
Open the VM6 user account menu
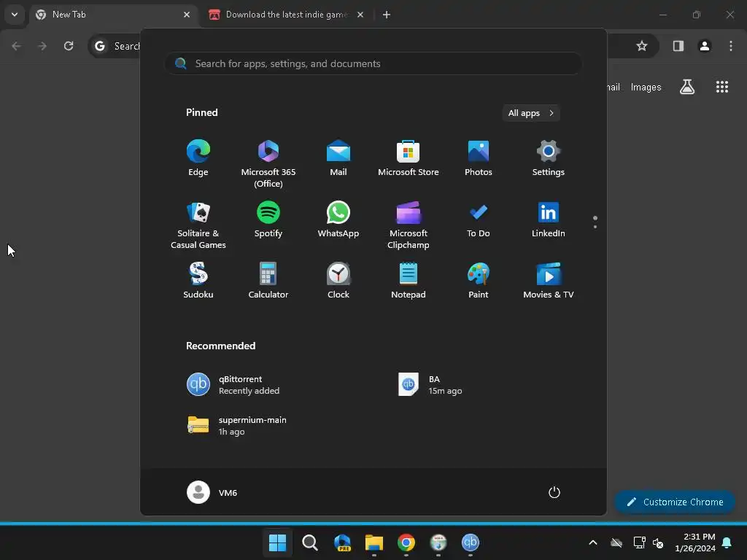[212, 492]
